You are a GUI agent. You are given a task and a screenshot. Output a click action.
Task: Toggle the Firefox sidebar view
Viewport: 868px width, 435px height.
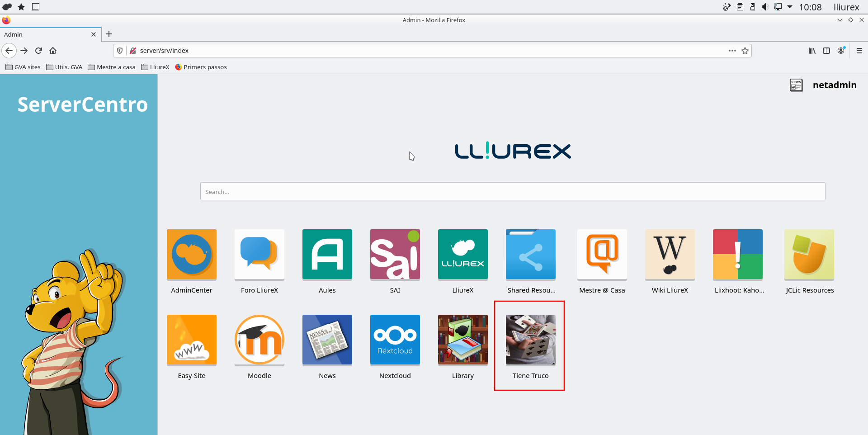click(826, 51)
